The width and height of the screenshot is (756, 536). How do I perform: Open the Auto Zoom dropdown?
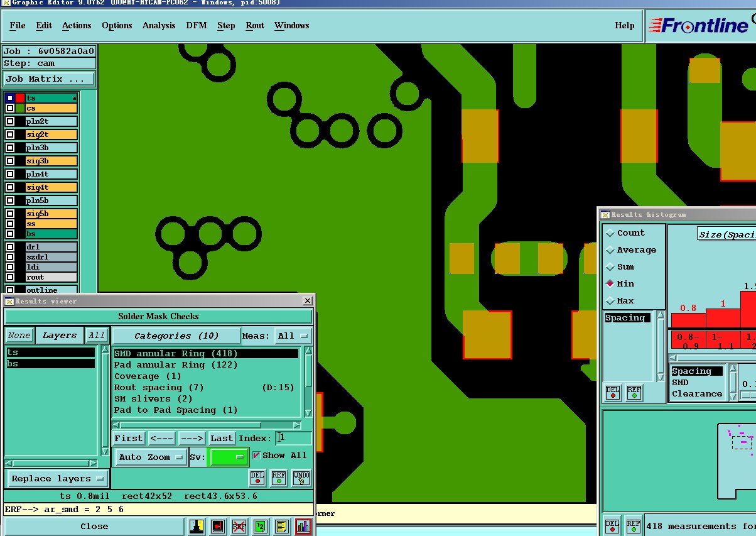pos(151,457)
